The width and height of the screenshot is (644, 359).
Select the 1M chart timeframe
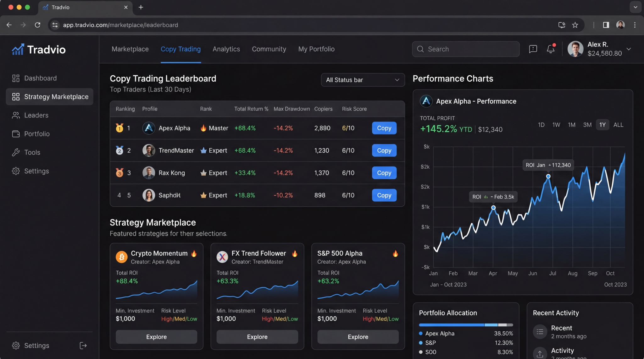[571, 125]
